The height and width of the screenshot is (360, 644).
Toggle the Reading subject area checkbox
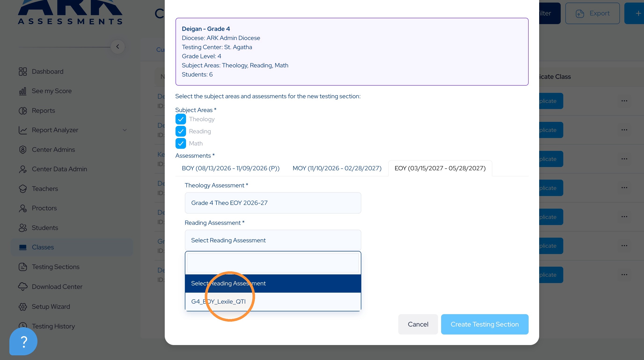coord(180,131)
